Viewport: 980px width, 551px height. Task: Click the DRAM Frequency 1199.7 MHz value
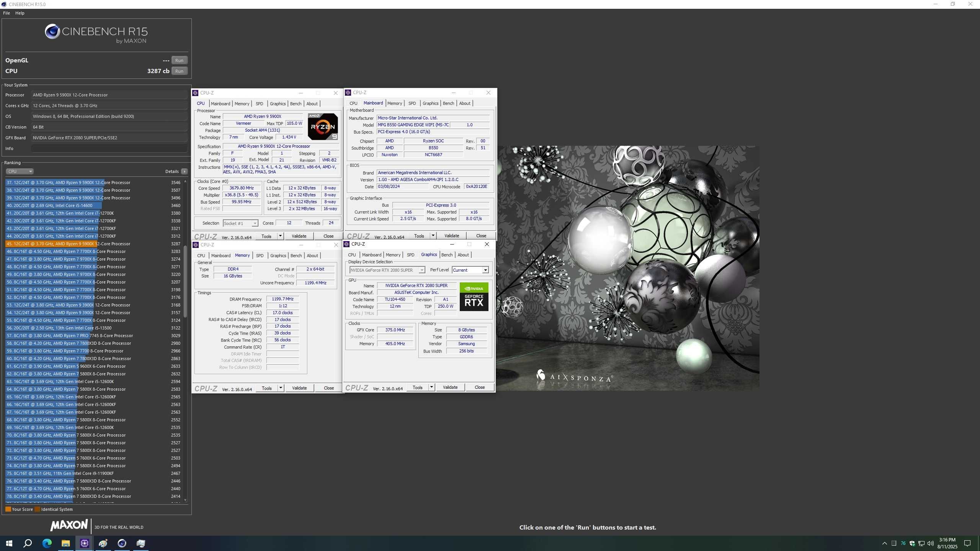point(283,299)
